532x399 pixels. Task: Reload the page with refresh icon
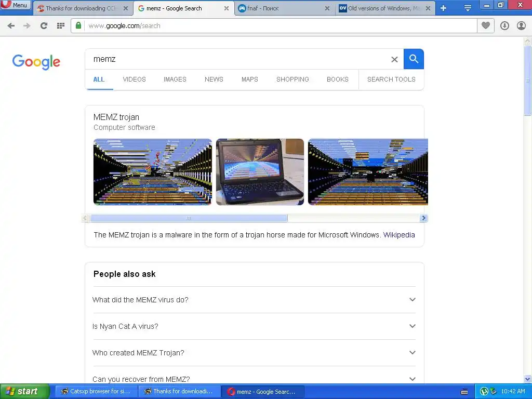point(44,26)
